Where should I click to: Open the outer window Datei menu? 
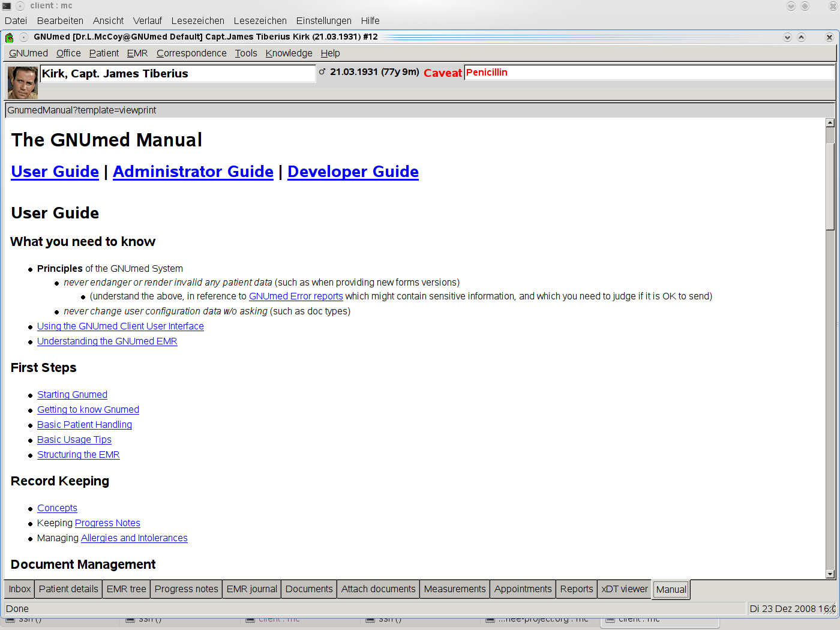[16, 20]
